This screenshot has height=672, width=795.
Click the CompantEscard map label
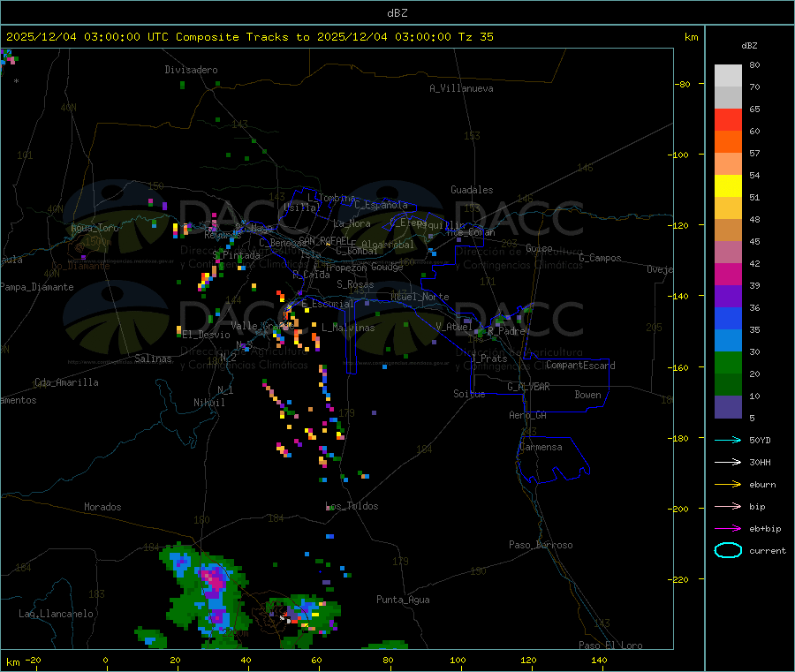pos(580,365)
